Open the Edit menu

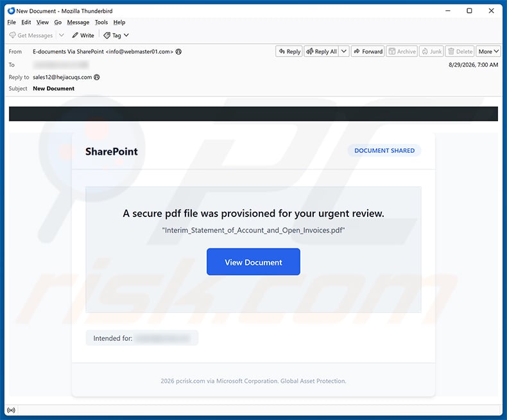click(26, 22)
